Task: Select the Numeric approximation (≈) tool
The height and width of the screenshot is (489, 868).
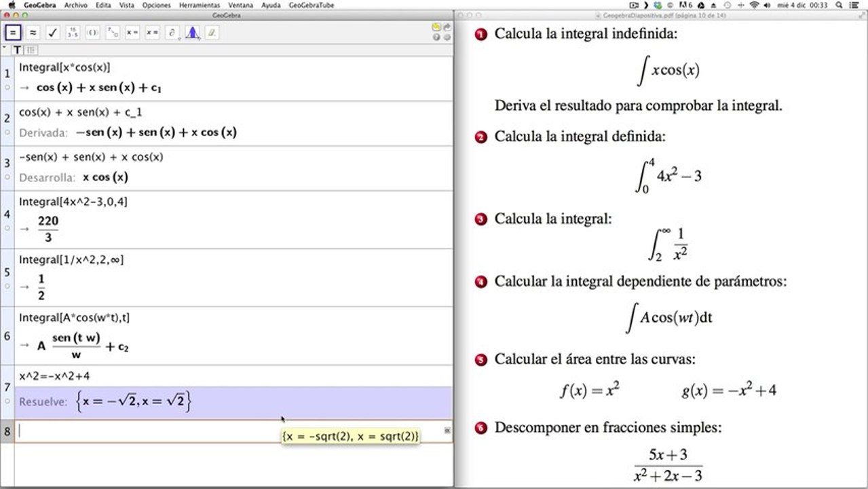Action: coord(33,32)
